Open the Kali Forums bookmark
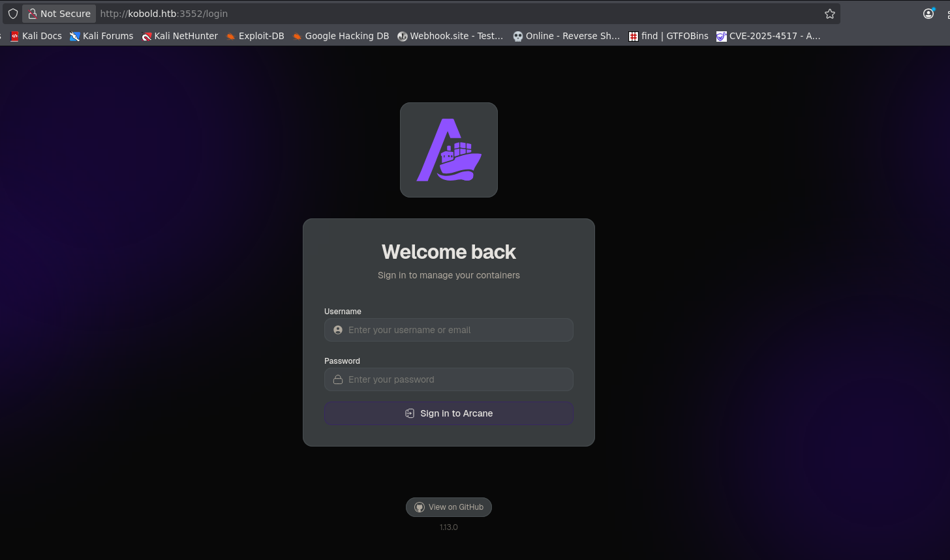This screenshot has width=950, height=560. pyautogui.click(x=102, y=36)
